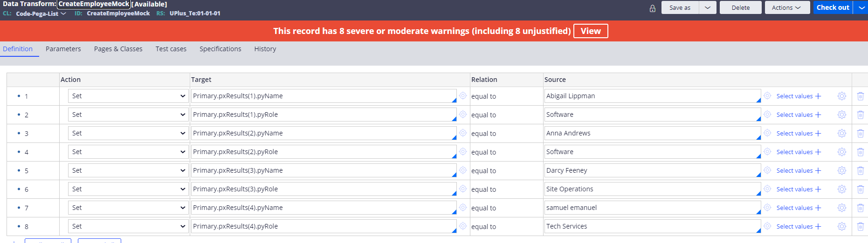Switch to the Parameters tab
Viewport: 868px width, 243px height.
point(63,49)
